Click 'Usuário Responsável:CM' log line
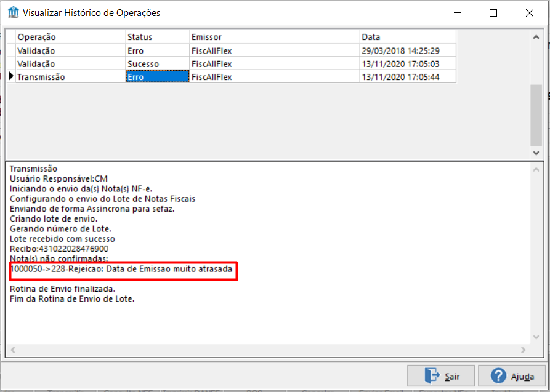The width and height of the screenshot is (550, 392). (x=59, y=179)
